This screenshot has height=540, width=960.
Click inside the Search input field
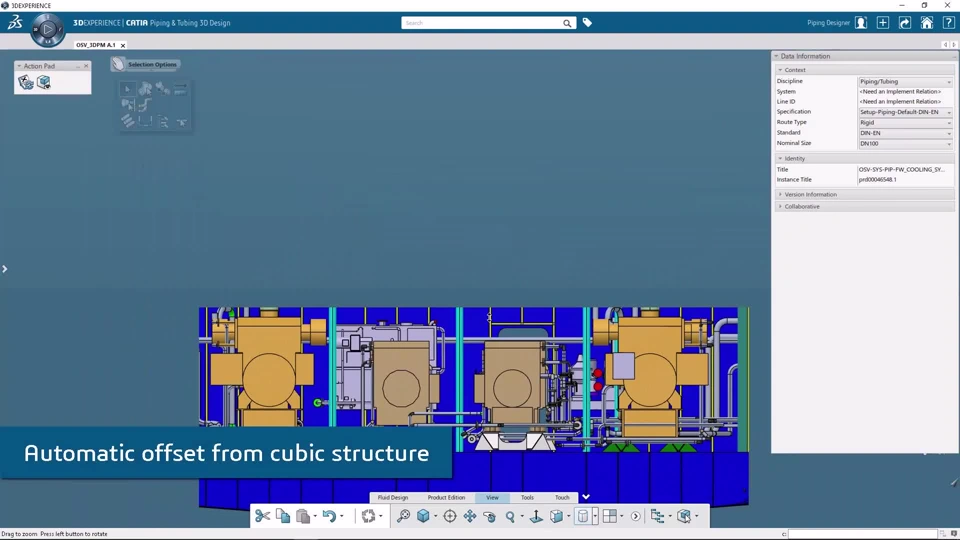(x=481, y=23)
